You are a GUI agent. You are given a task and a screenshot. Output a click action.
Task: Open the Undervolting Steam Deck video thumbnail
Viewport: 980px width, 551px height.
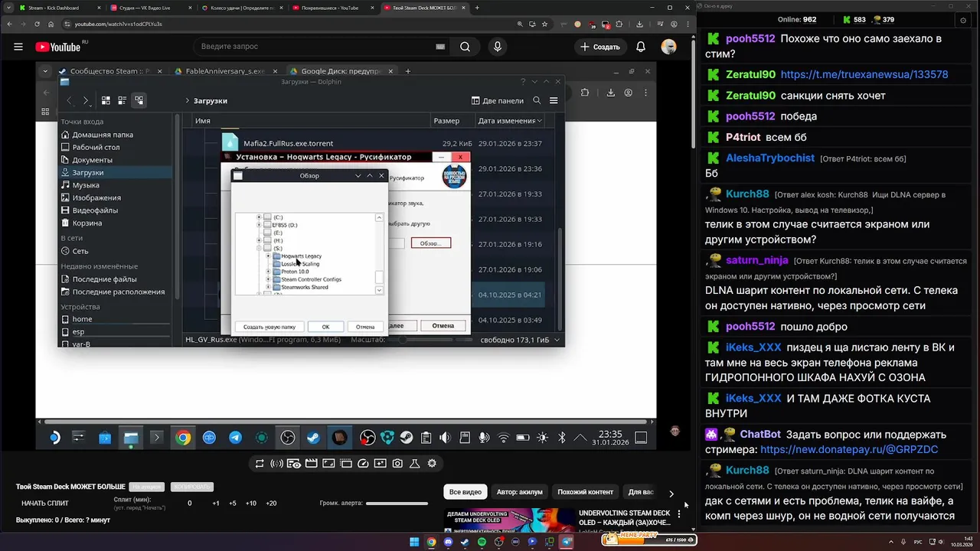click(509, 519)
